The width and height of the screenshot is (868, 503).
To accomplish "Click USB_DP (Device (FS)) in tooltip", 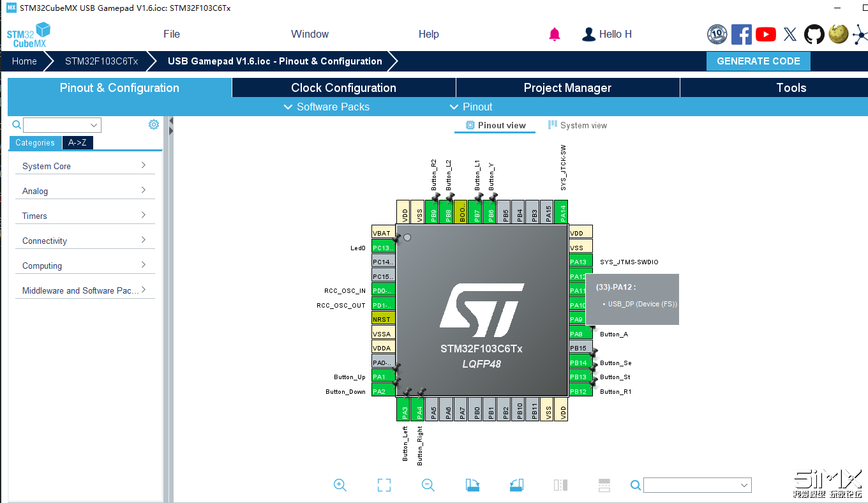I will tap(643, 304).
